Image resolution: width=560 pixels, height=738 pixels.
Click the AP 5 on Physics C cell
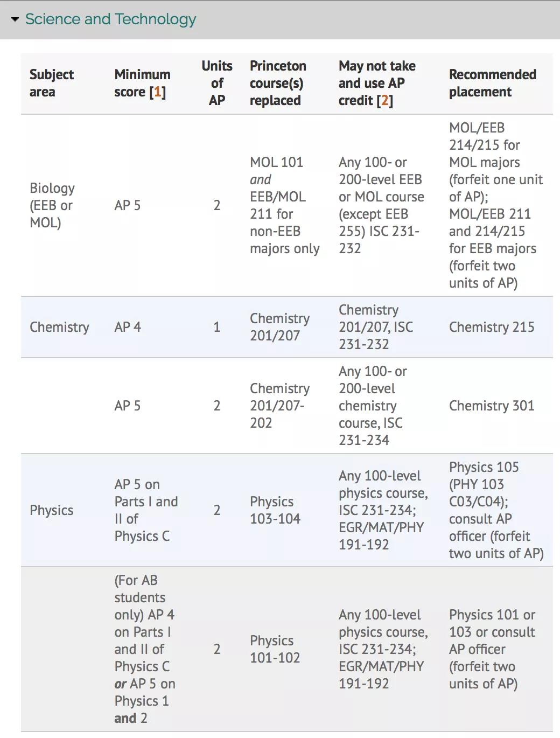(145, 510)
